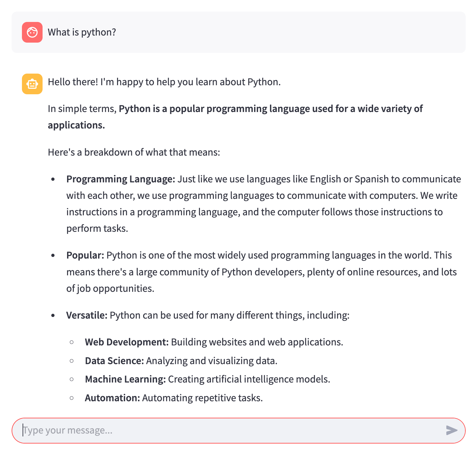The width and height of the screenshot is (476, 470).
Task: Click the 'What is python?' user message
Action: click(x=82, y=32)
